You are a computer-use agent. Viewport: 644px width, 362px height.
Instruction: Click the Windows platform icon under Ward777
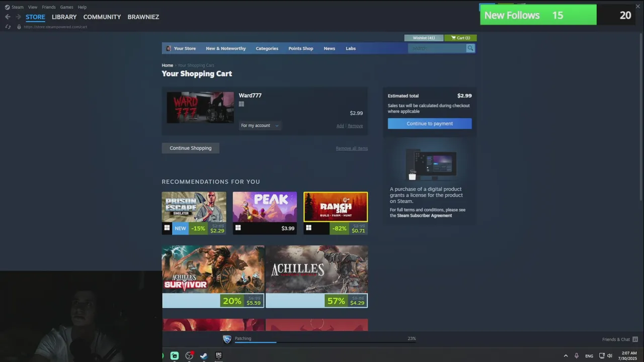pos(242,104)
